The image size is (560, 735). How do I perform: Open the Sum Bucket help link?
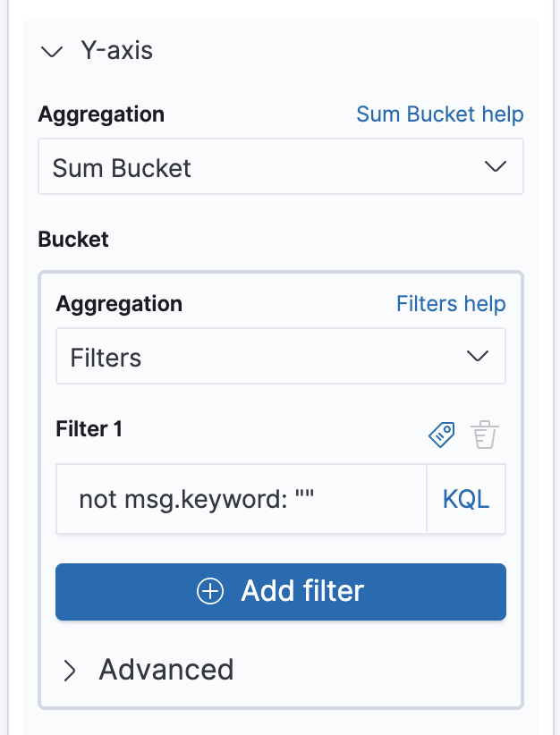pyautogui.click(x=439, y=114)
